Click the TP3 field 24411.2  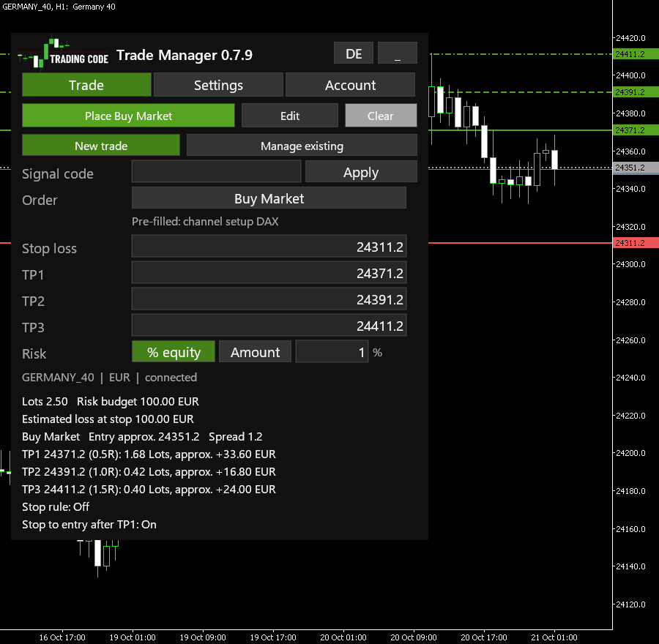269,325
